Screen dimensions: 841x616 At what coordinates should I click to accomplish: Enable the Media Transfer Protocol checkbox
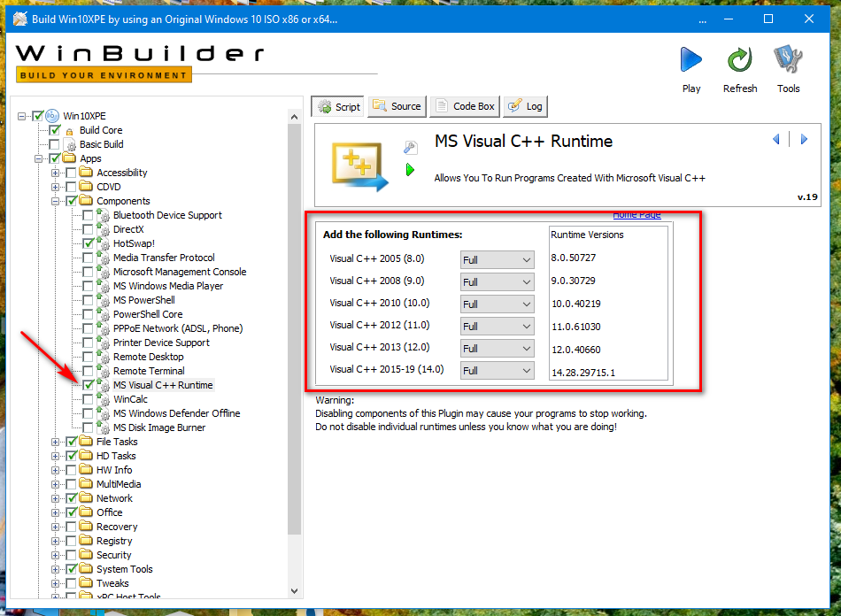88,258
